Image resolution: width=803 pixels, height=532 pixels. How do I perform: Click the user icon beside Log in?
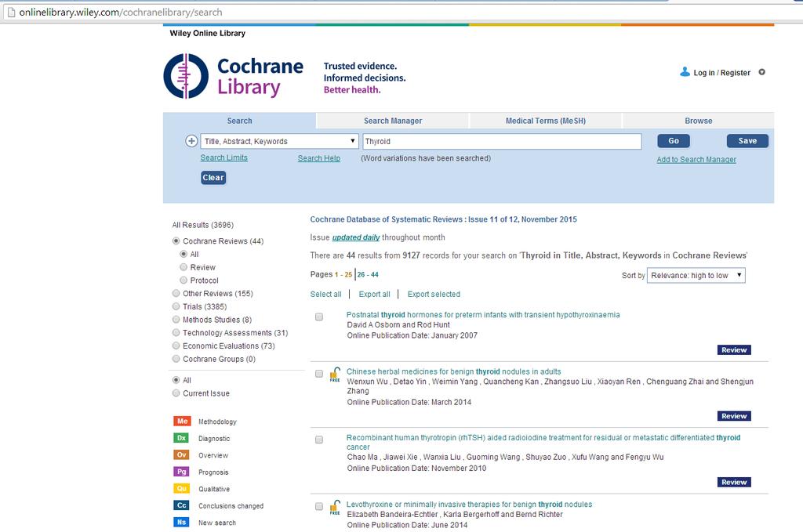685,72
